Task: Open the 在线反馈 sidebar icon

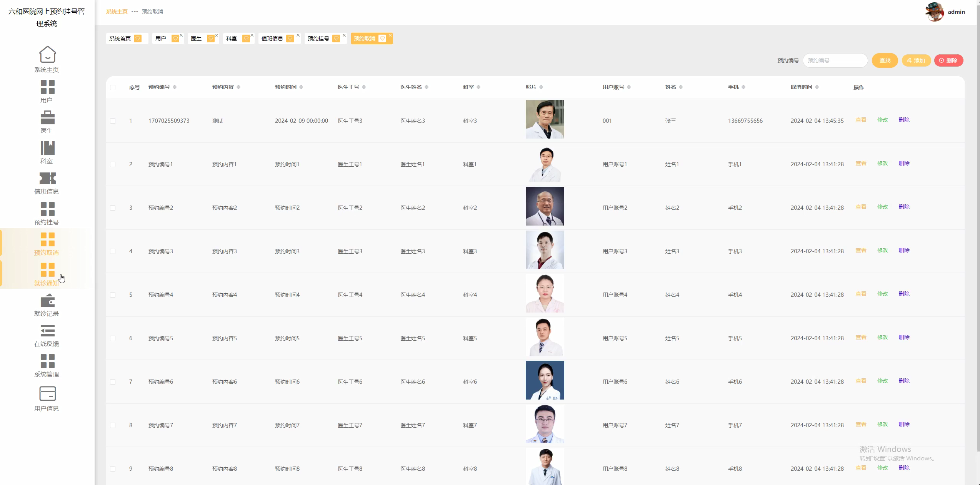Action: tap(47, 330)
